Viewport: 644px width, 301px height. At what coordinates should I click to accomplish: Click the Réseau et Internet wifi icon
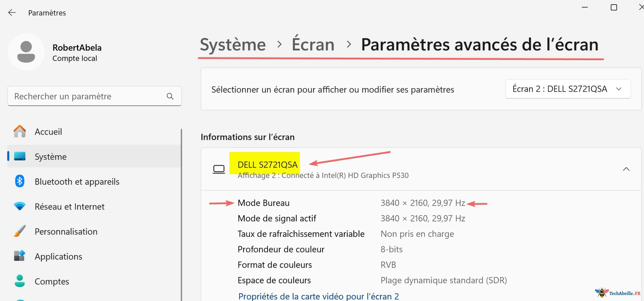click(20, 206)
